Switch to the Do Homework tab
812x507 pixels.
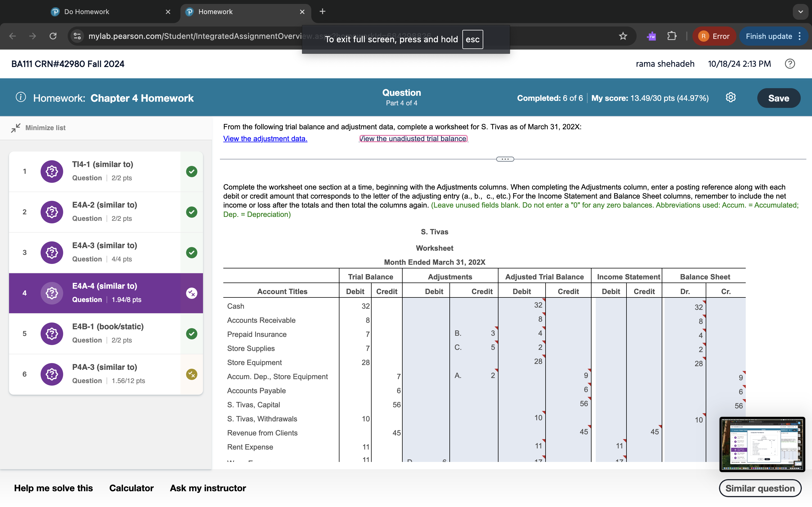click(x=87, y=12)
